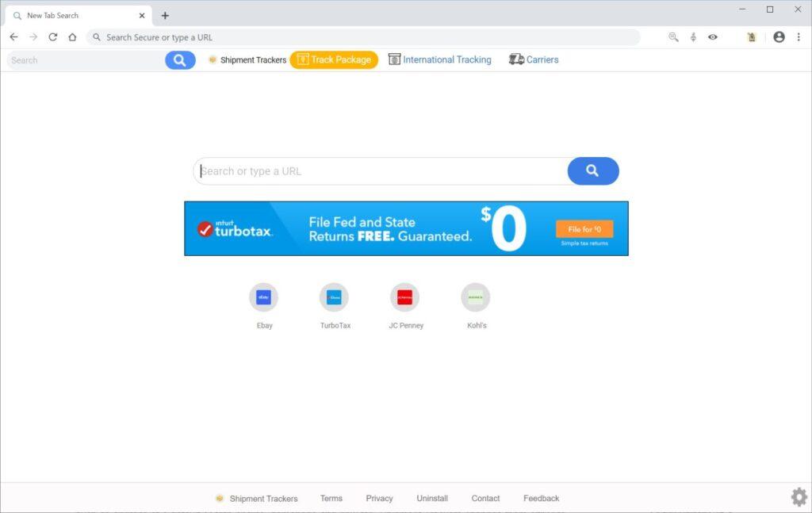
Task: Focus the small toolbar Search field
Action: 86,60
